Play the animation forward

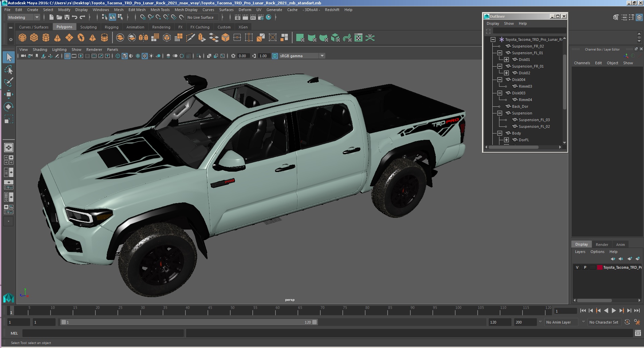pyautogui.click(x=614, y=311)
